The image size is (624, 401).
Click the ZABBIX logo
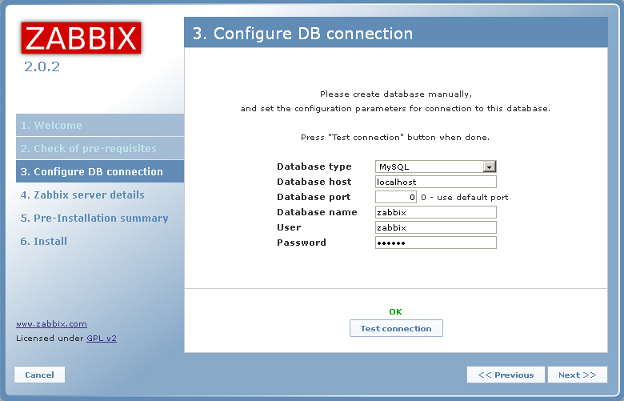tap(81, 39)
